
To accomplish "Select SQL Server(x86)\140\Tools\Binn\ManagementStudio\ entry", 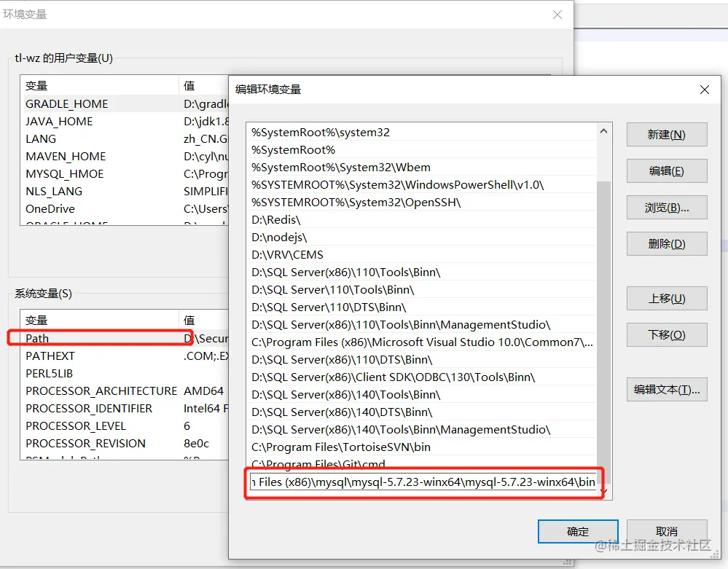I will tap(422, 429).
